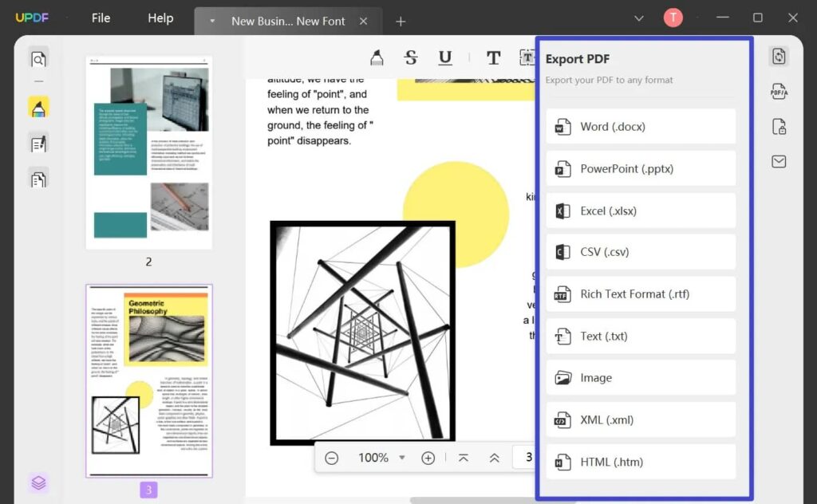Open the page organizer tool
Viewport: 817px width, 504px height.
tap(37, 179)
